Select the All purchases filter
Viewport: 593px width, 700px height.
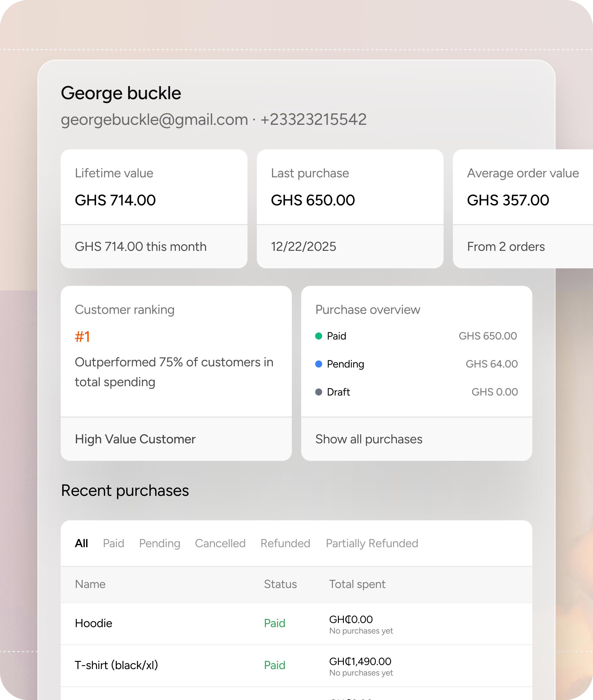click(82, 543)
